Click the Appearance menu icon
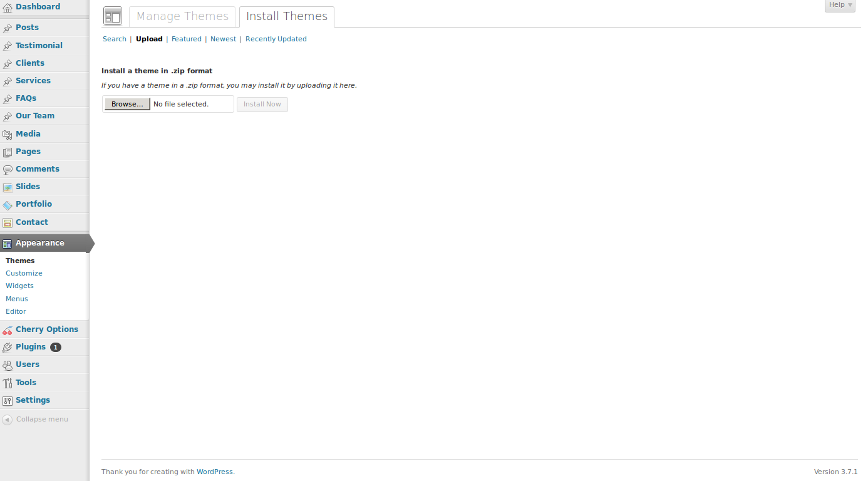This screenshot has width=868, height=481. coord(8,243)
